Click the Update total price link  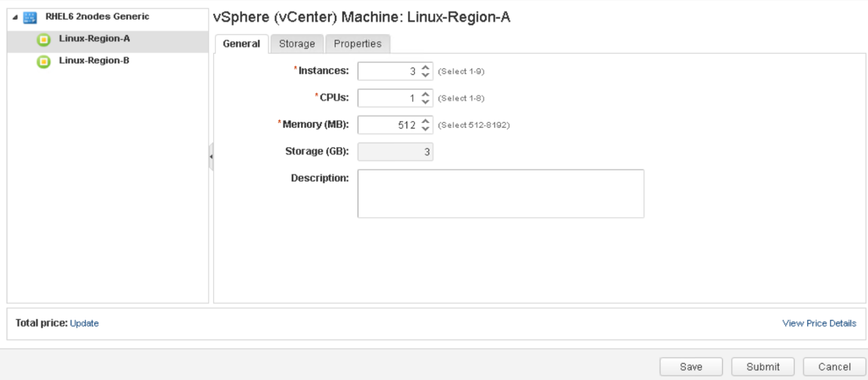click(x=84, y=323)
